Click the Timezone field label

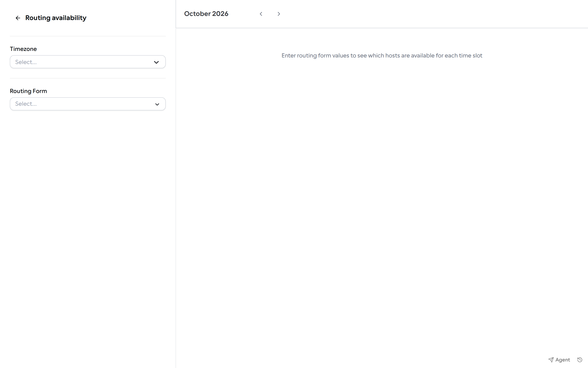(x=23, y=49)
